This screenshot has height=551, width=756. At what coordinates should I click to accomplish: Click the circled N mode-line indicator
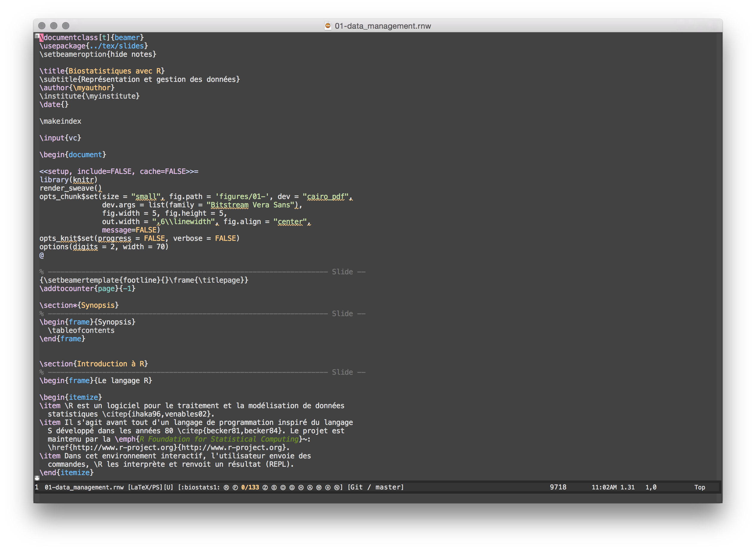337,487
